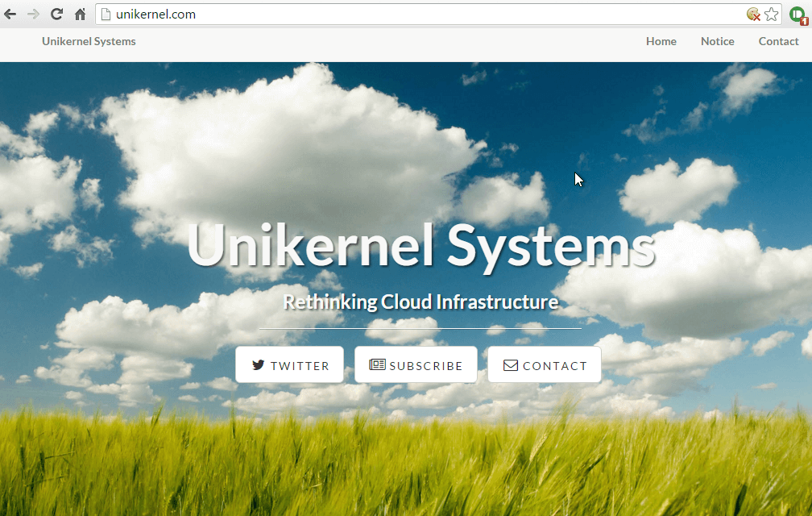812x516 pixels.
Task: Open the Contact navigation item
Action: click(778, 41)
